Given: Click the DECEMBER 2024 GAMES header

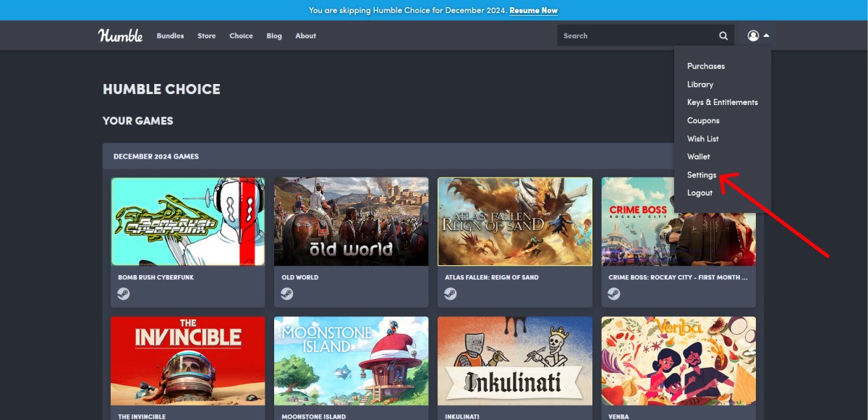Looking at the screenshot, I should (x=156, y=156).
